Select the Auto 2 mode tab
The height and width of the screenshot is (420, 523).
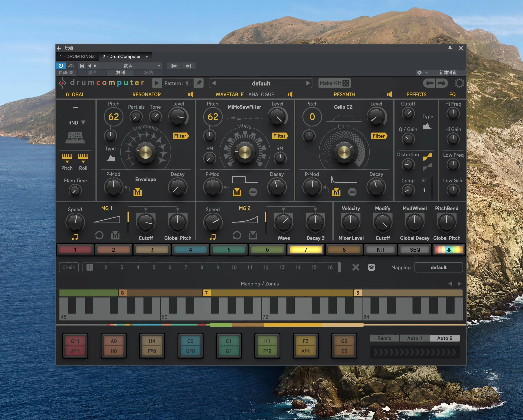pos(445,338)
